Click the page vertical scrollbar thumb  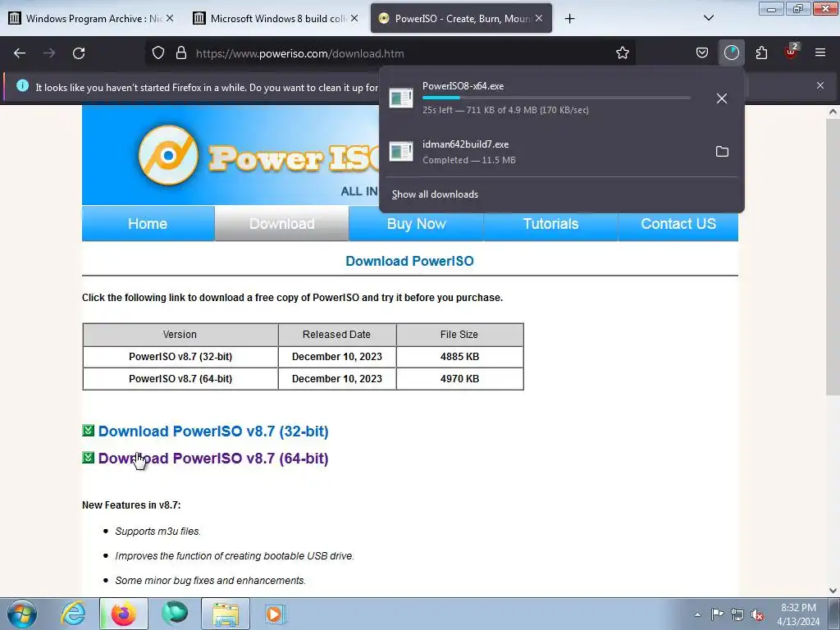point(833,257)
